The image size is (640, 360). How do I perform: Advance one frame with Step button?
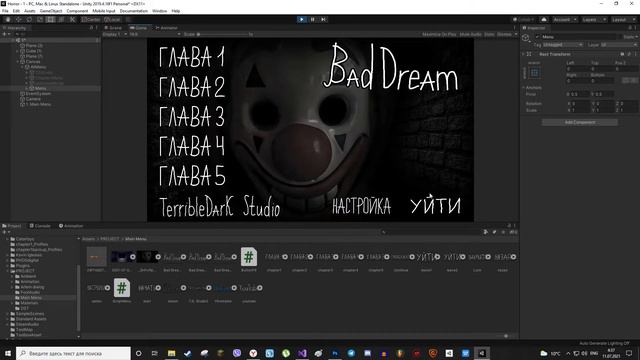(x=323, y=19)
